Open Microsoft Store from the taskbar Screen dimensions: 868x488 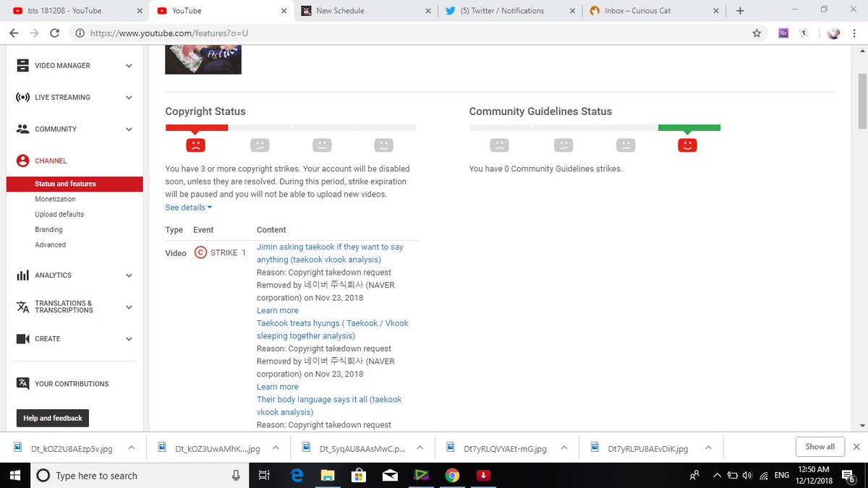coord(359,475)
